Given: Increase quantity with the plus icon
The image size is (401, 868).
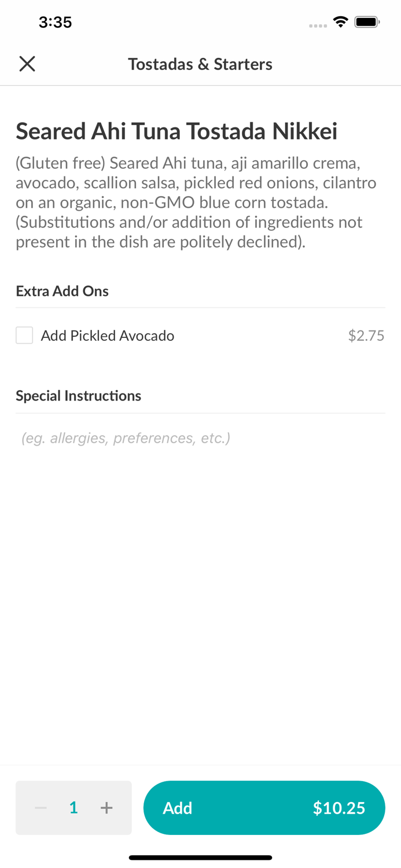Looking at the screenshot, I should click(x=106, y=808).
